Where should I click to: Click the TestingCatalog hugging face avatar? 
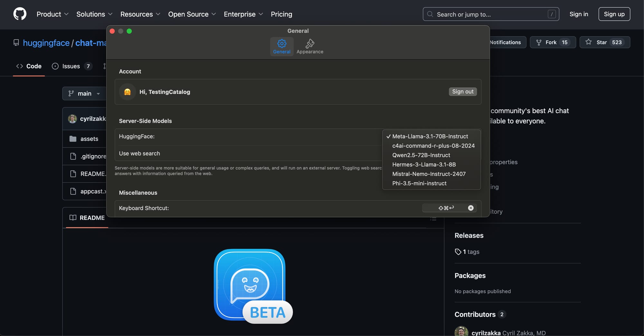point(128,92)
